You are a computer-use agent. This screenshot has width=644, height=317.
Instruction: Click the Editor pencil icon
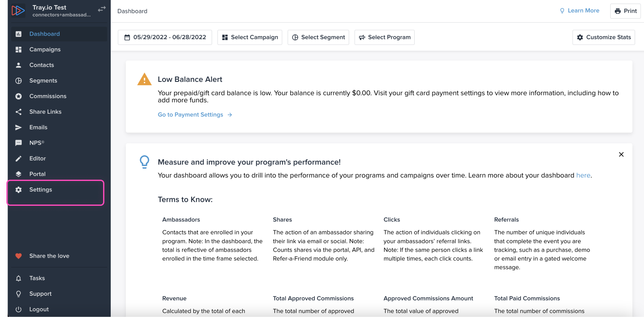[19, 159]
